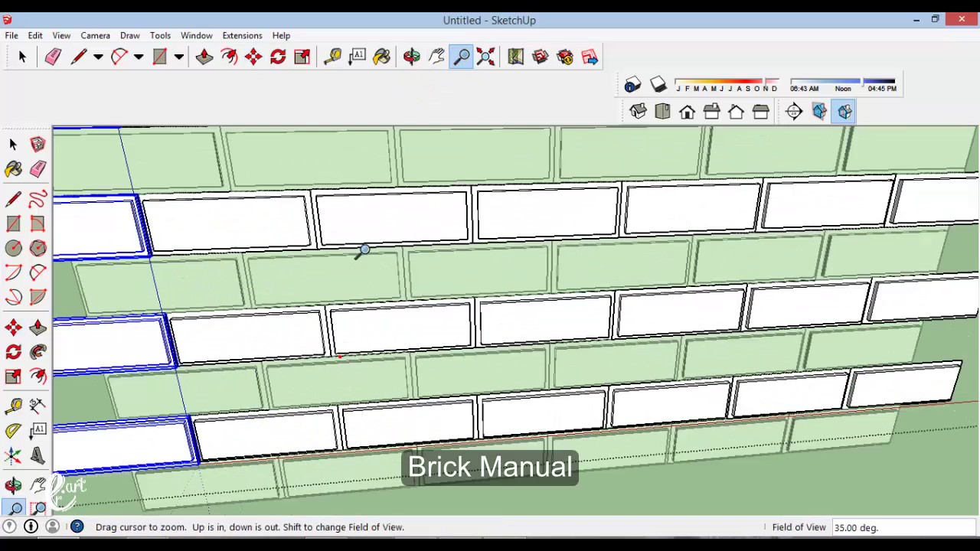Activate the Follow Me tool
This screenshot has height=551, width=980.
(x=38, y=352)
